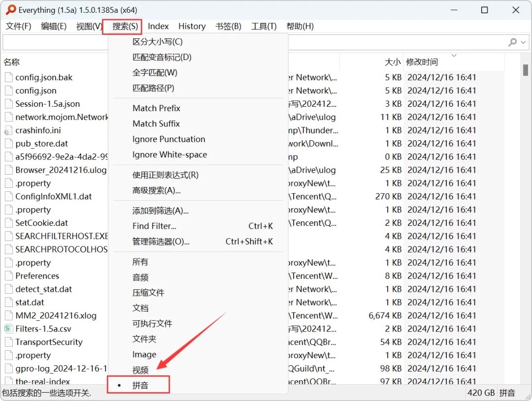The image size is (532, 401).
Task: Click the magnifier search icon in search box
Action: [512, 42]
